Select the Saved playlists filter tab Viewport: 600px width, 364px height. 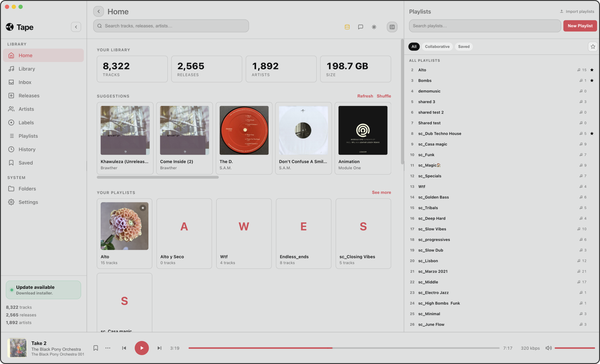464,47
